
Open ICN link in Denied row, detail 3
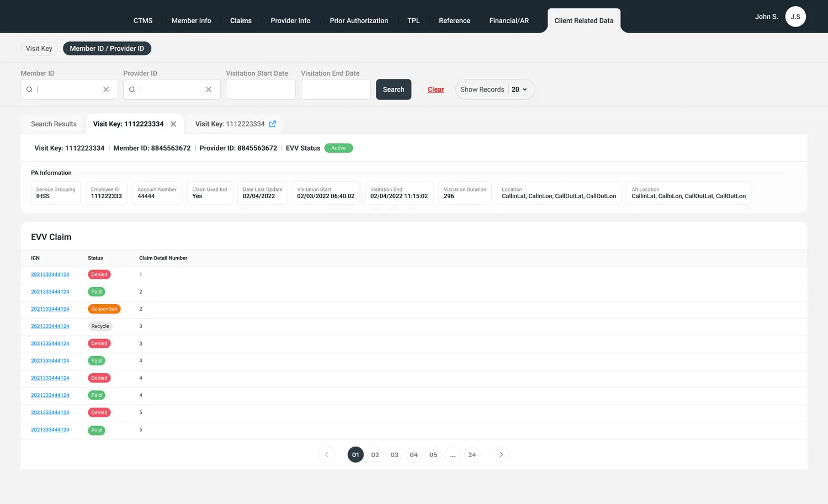50,343
